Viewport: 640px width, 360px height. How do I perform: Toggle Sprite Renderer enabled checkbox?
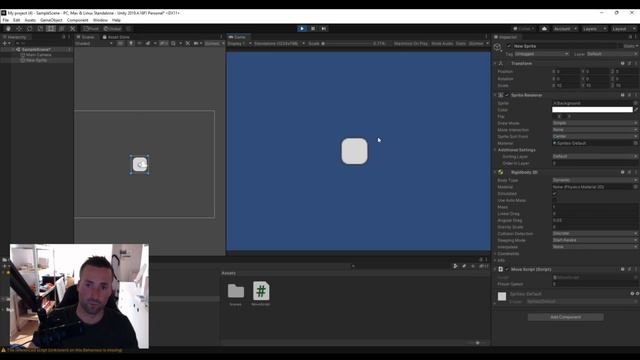[507, 95]
